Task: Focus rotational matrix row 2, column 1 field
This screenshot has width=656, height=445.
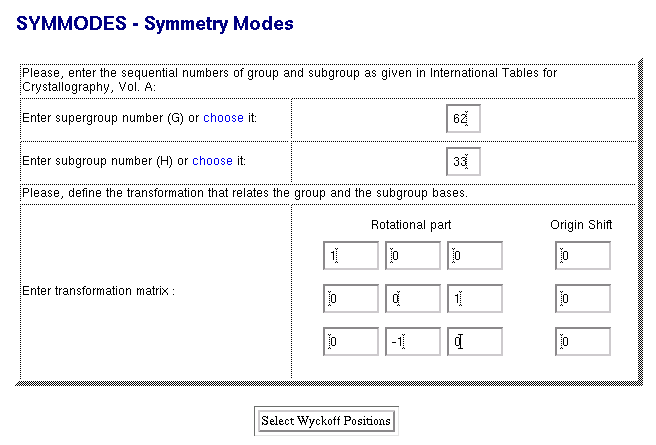Action: [x=351, y=299]
